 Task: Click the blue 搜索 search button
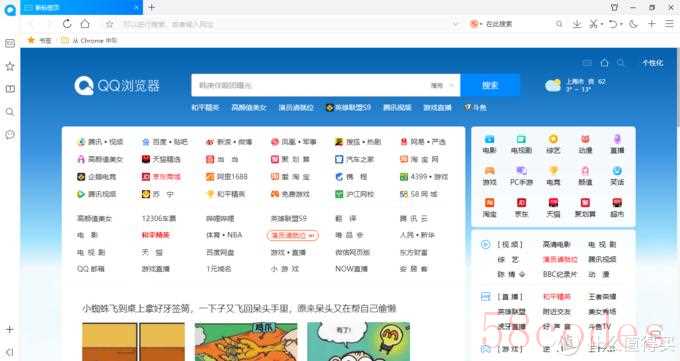point(490,85)
